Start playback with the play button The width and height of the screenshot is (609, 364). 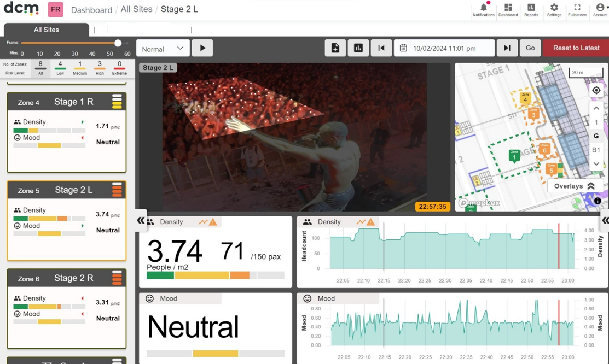(x=202, y=48)
